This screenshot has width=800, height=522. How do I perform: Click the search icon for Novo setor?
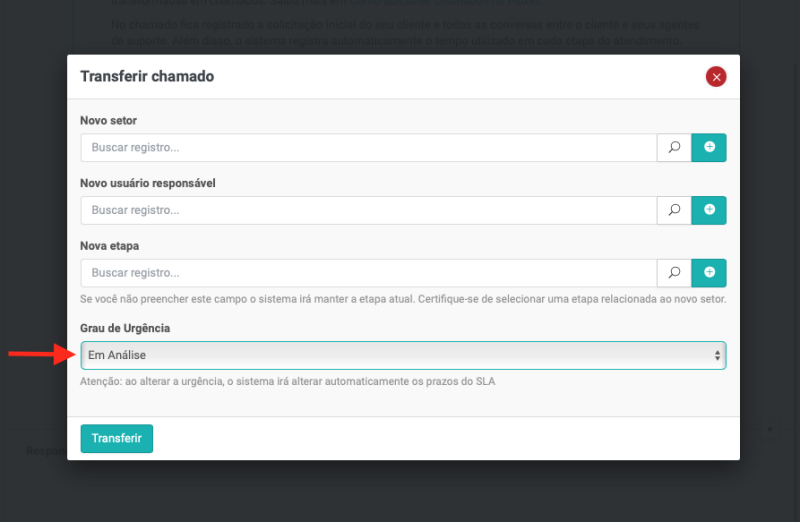point(674,148)
